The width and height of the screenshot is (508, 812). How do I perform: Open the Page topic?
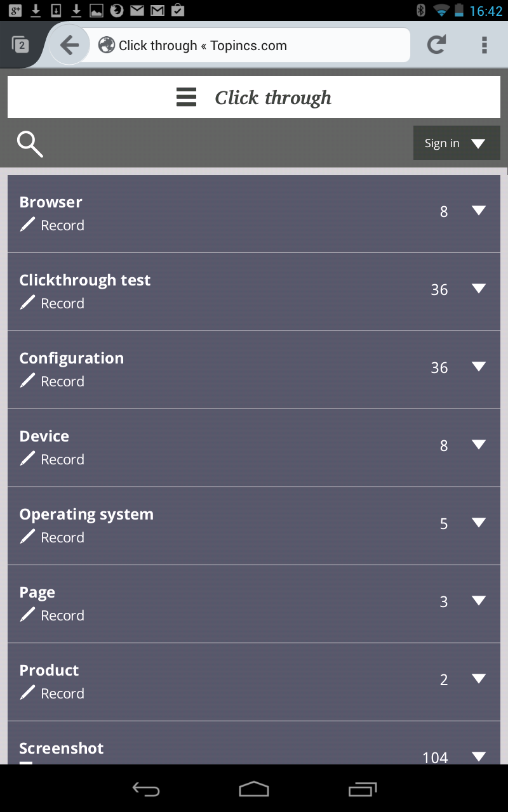click(37, 593)
